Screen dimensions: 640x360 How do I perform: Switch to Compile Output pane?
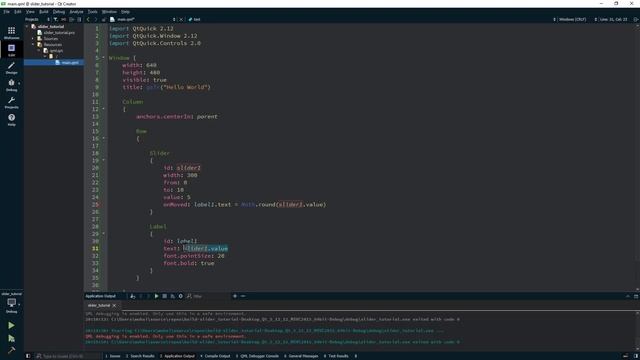[x=215, y=356]
